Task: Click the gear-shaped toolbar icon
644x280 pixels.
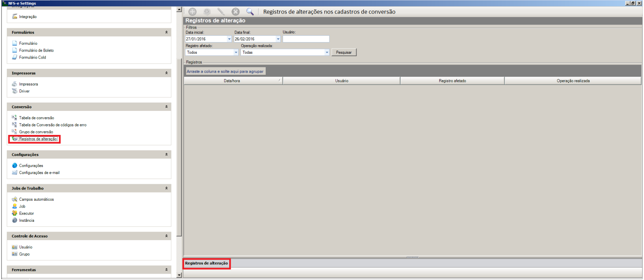Action: coord(207,12)
